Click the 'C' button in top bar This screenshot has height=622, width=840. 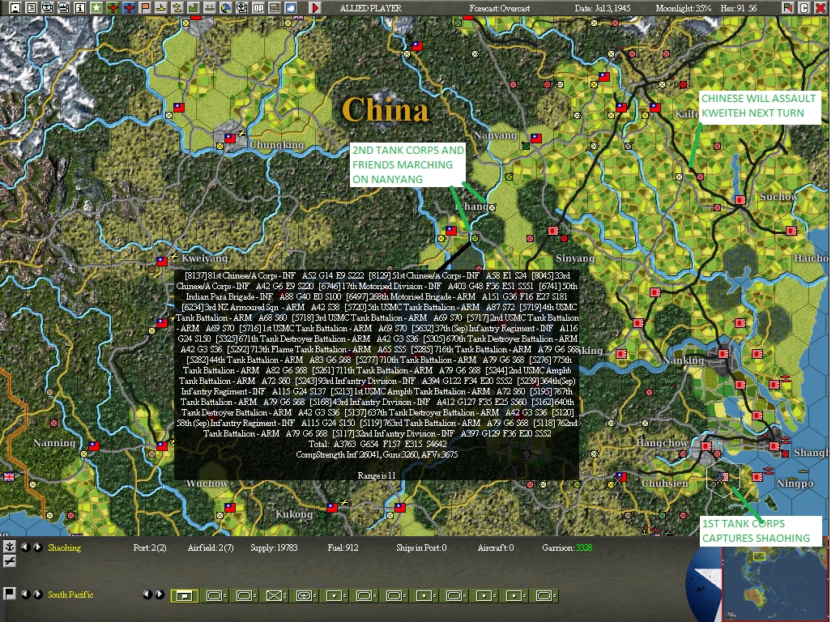pos(804,8)
